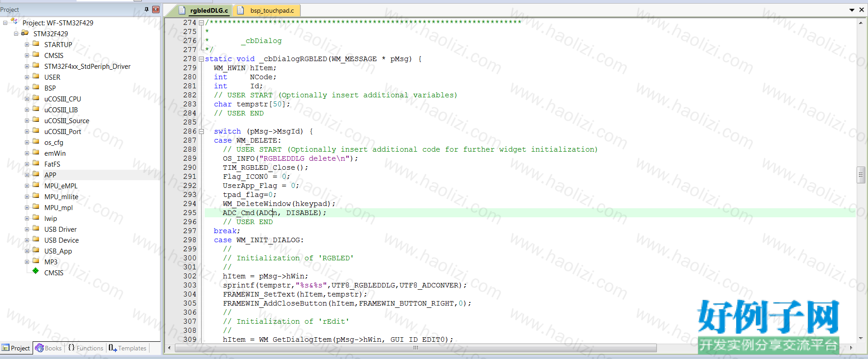This screenshot has height=359, width=868.
Task: Click the editor scroll-up arrow
Action: pyautogui.click(x=861, y=22)
